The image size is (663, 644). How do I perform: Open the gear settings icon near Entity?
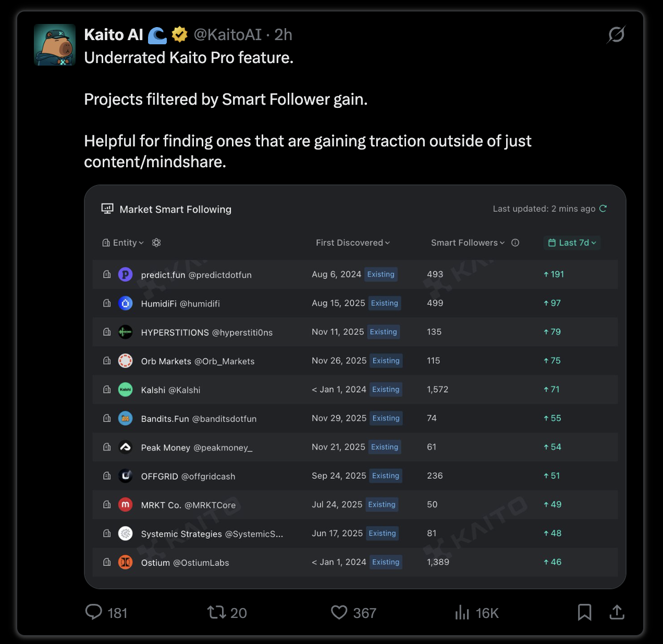click(x=156, y=242)
